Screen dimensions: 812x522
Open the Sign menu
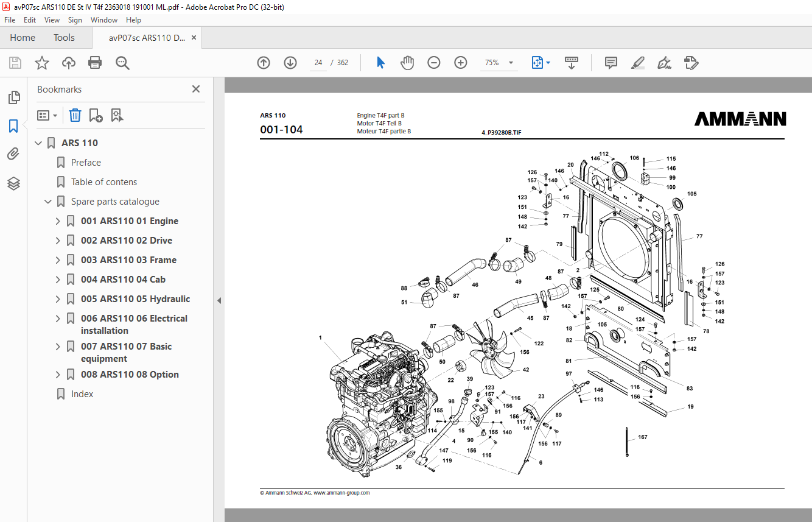click(x=75, y=20)
